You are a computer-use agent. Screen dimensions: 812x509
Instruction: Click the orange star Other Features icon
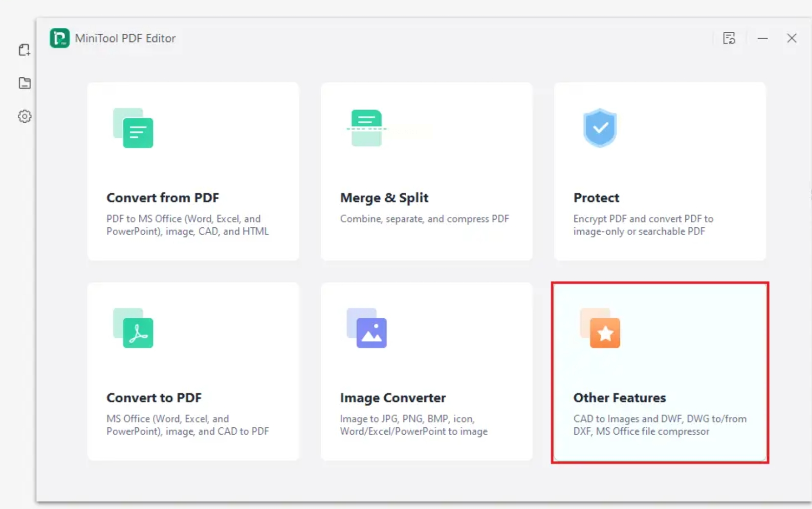pos(600,328)
